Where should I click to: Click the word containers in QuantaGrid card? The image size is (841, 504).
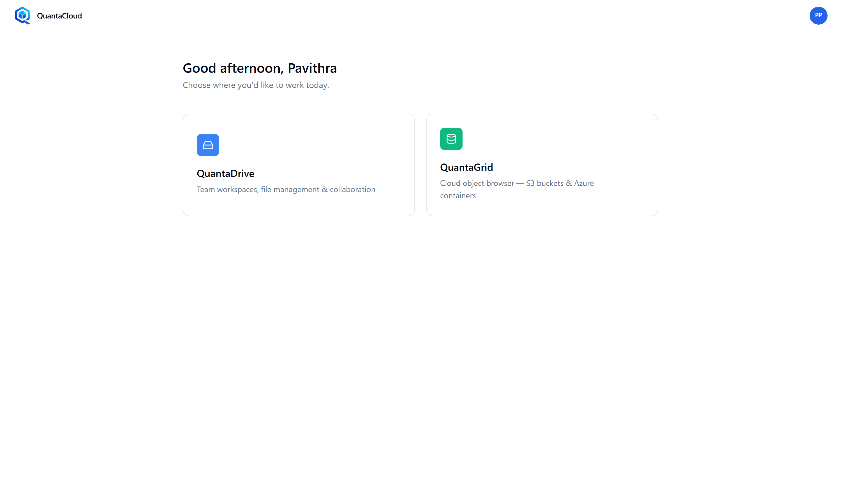coord(458,196)
